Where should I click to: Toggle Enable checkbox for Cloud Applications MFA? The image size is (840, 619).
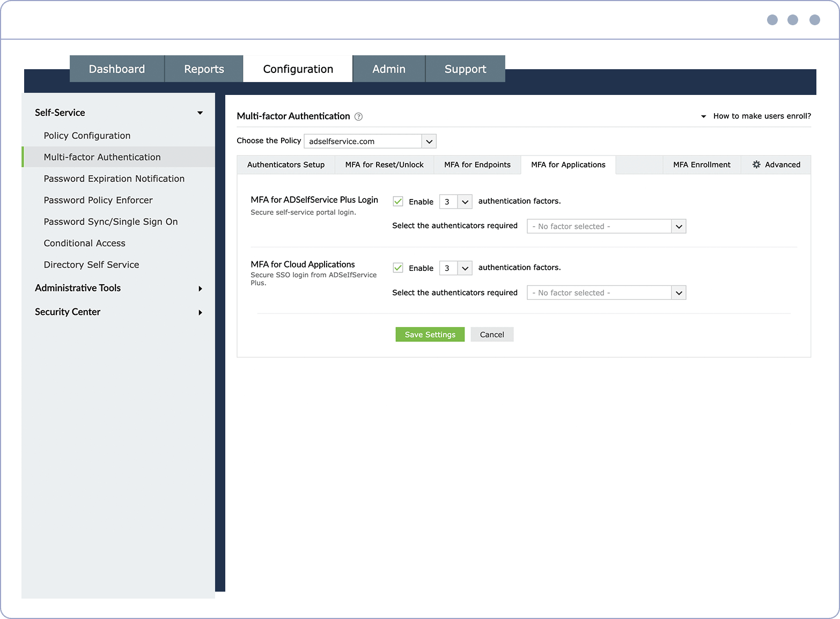(398, 268)
